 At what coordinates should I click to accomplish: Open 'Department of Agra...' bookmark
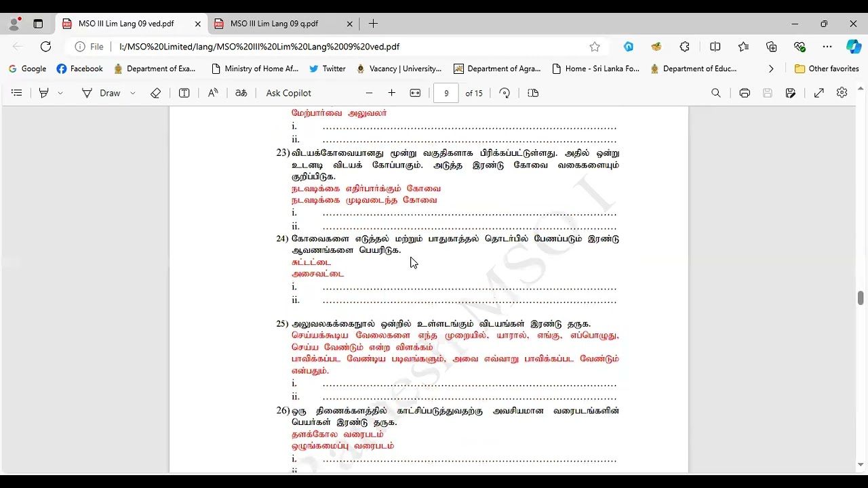click(497, 68)
